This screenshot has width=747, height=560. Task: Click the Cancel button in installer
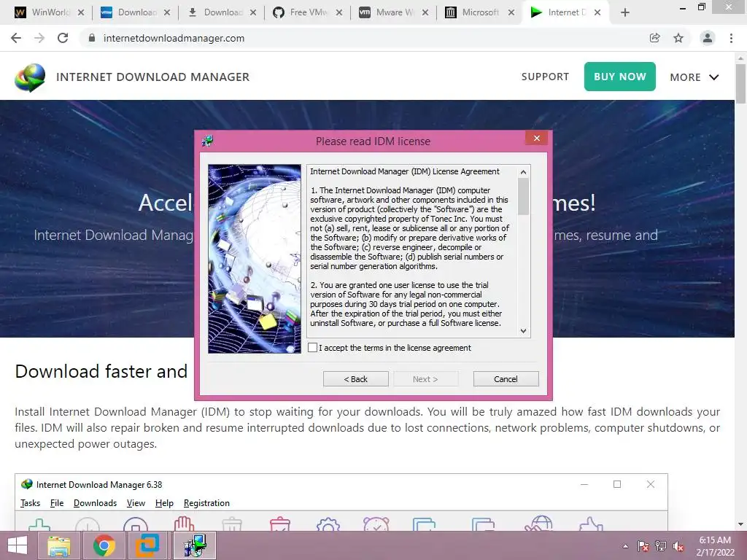point(506,379)
